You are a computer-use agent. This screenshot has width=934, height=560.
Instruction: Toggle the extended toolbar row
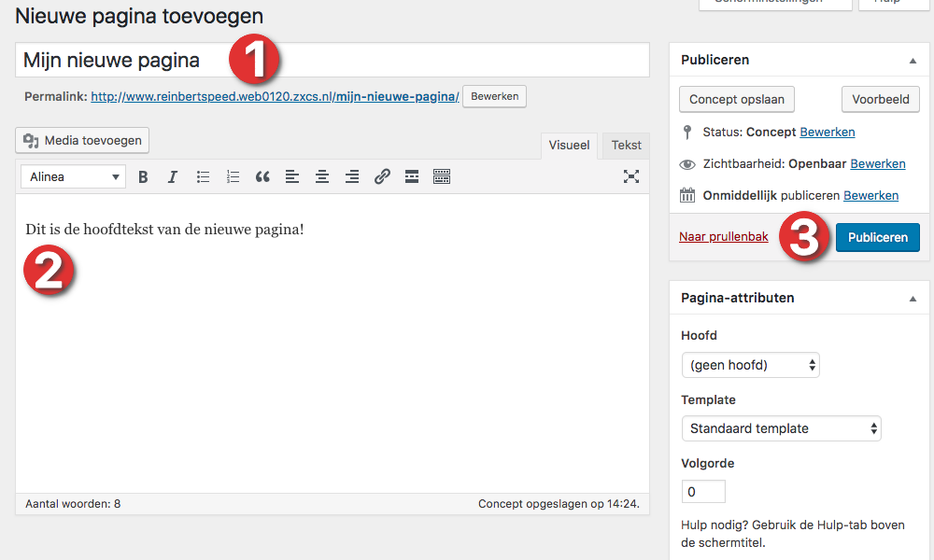(442, 176)
